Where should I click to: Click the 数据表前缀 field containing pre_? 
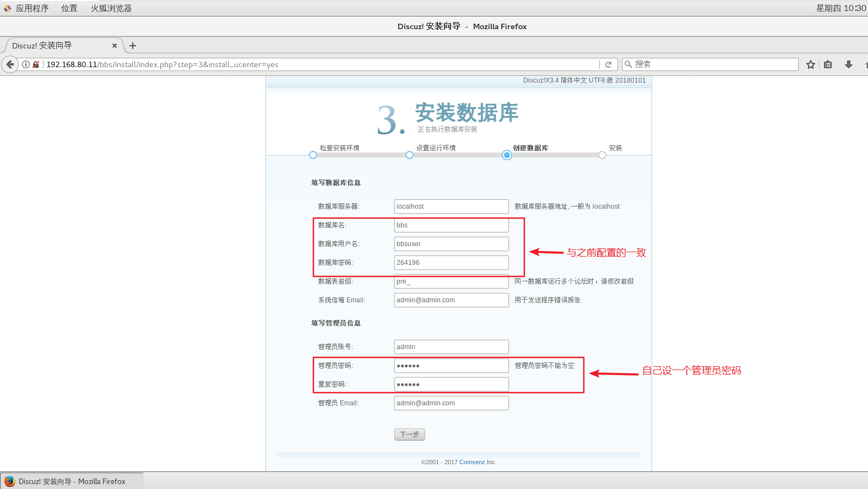(452, 281)
